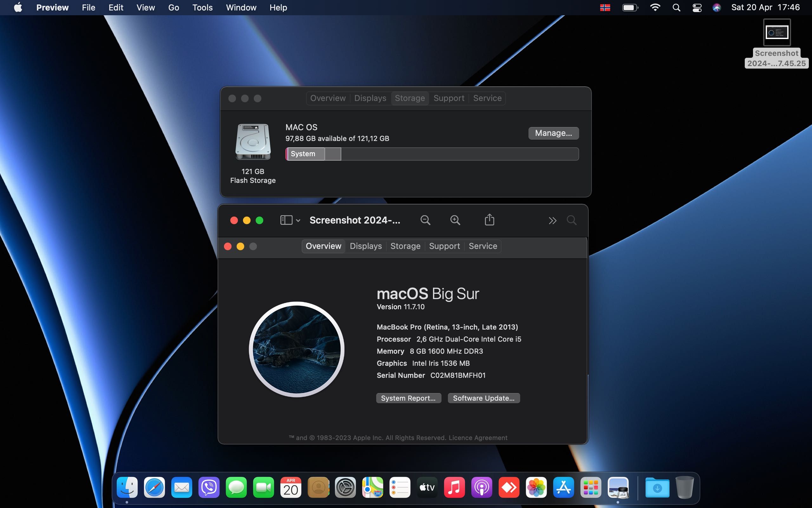812x508 pixels.
Task: Open the Edit menu
Action: click(116, 7)
